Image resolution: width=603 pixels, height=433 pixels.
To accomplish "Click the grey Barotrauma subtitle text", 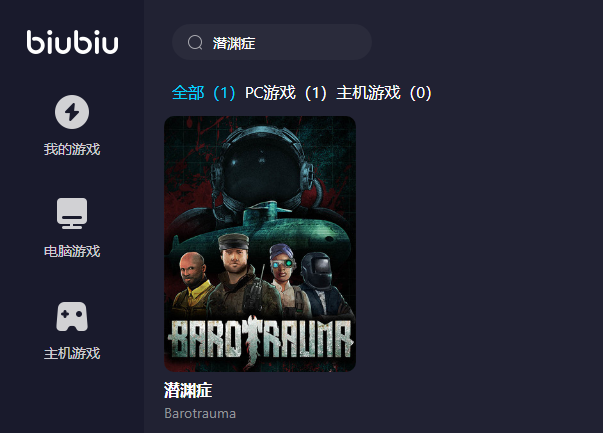I will click(x=200, y=413).
